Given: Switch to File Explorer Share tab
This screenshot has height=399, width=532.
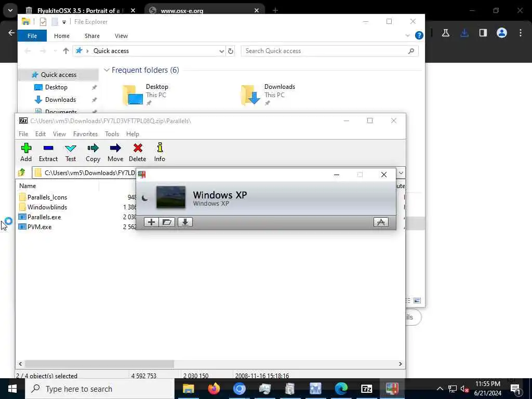Looking at the screenshot, I should [92, 36].
